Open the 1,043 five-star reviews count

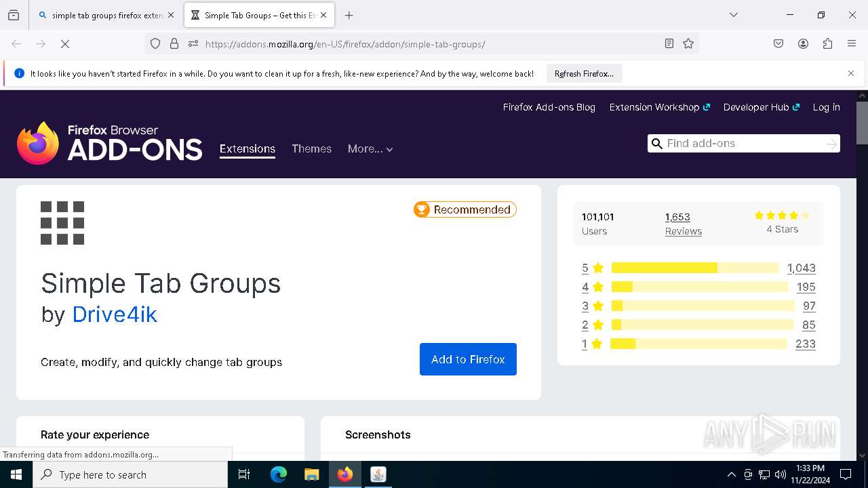801,268
